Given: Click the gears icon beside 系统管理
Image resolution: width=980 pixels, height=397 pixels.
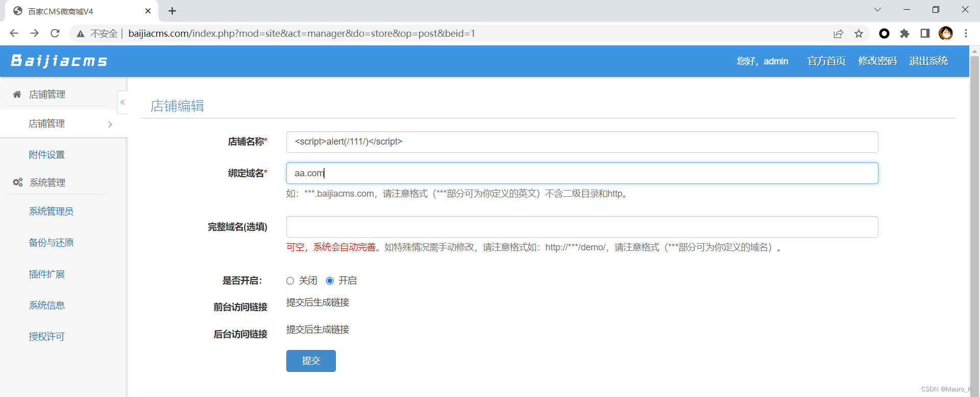Looking at the screenshot, I should click(x=18, y=182).
